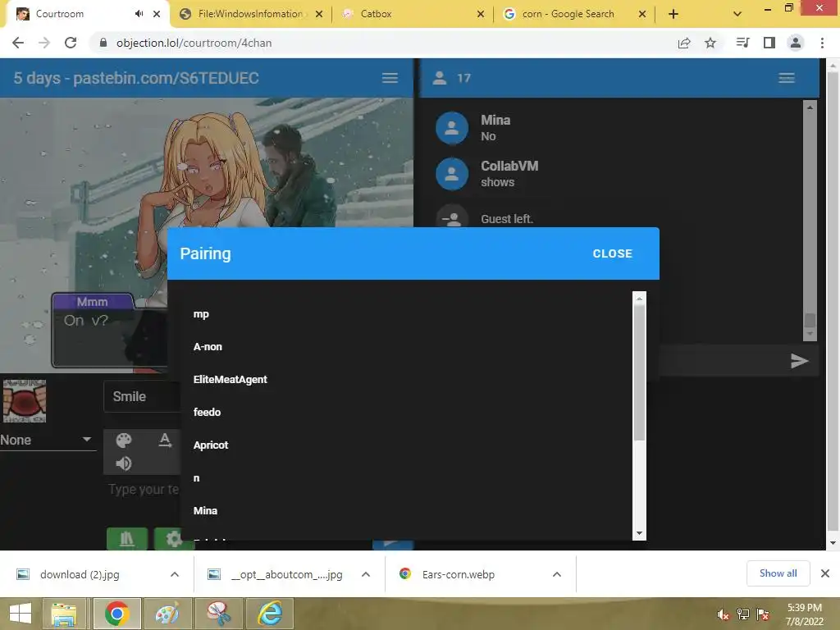
Task: Open File Explorer from the taskbar
Action: coord(64,614)
